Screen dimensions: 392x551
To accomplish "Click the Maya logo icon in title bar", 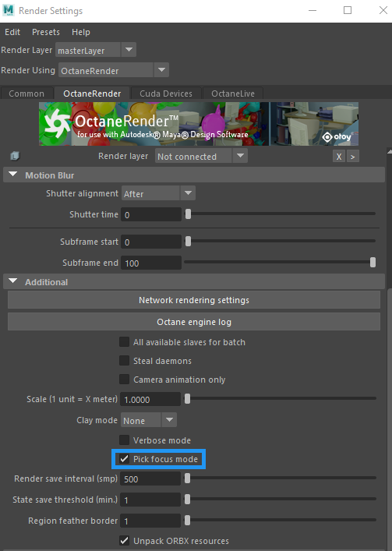I will 9,10.
